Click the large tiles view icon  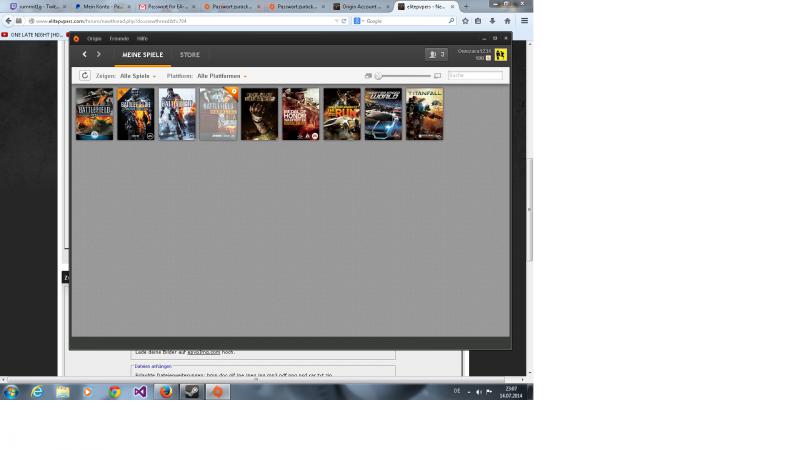[438, 76]
